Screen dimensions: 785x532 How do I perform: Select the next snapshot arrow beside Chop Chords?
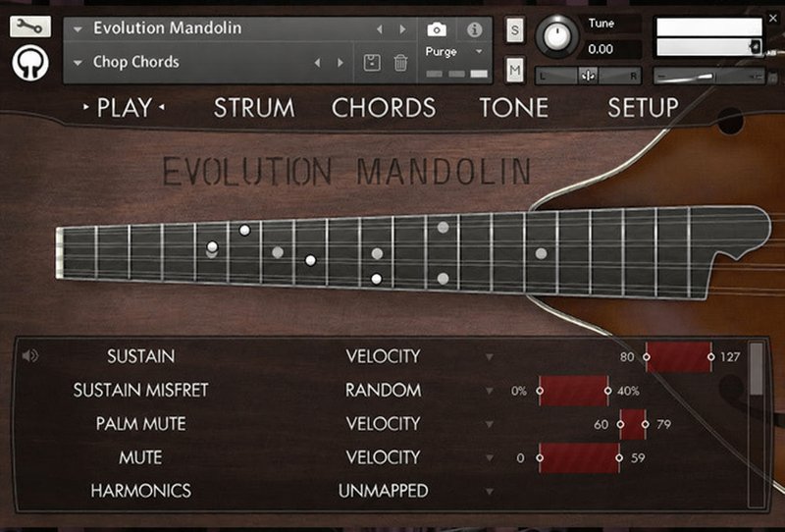(340, 63)
